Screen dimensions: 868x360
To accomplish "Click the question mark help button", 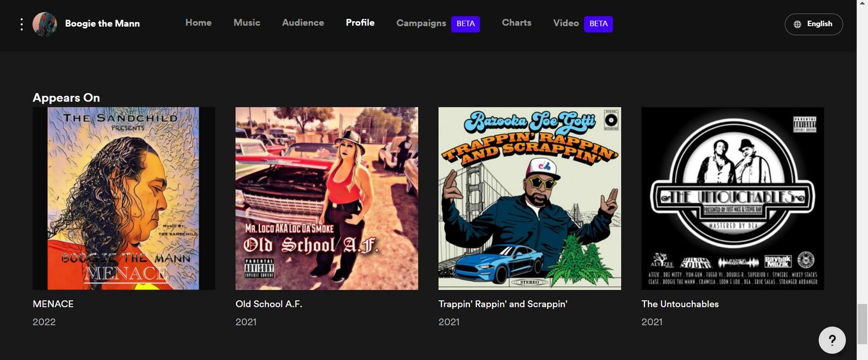I will 832,340.
